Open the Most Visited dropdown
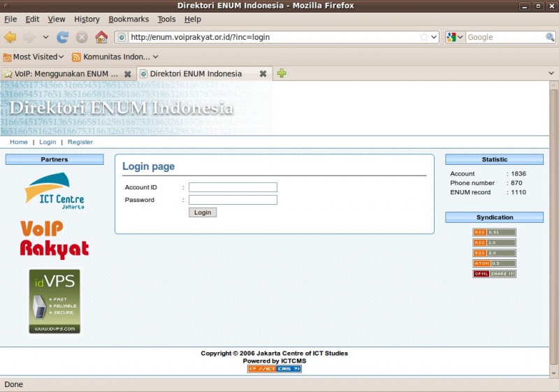 [x=34, y=57]
